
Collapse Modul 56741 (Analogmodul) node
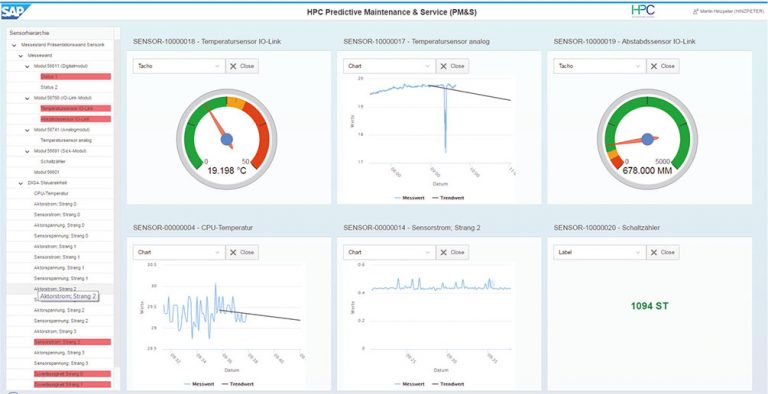27,130
